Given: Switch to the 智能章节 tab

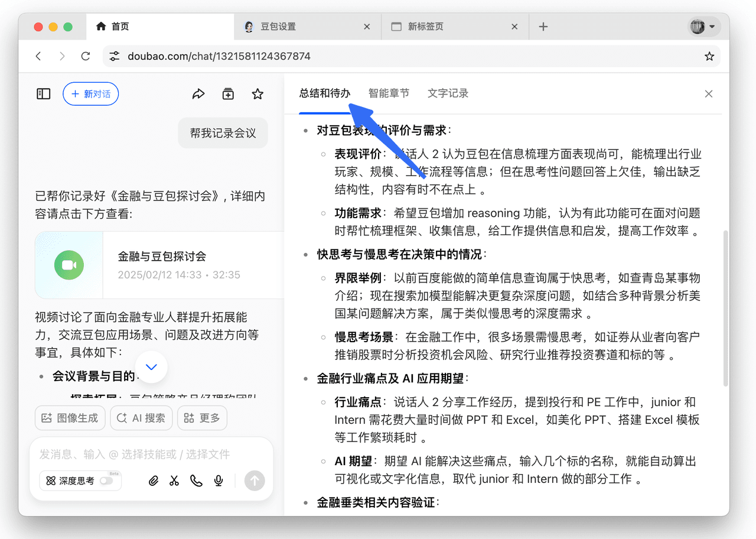Looking at the screenshot, I should click(389, 93).
